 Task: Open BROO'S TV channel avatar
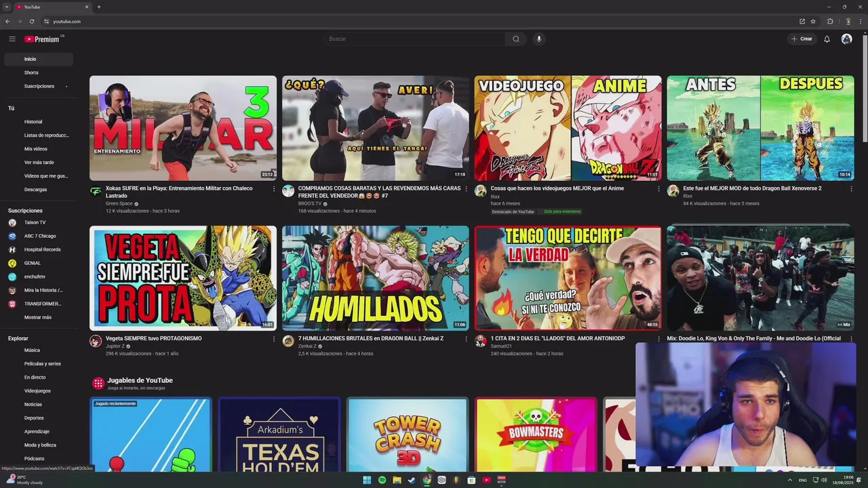[288, 191]
